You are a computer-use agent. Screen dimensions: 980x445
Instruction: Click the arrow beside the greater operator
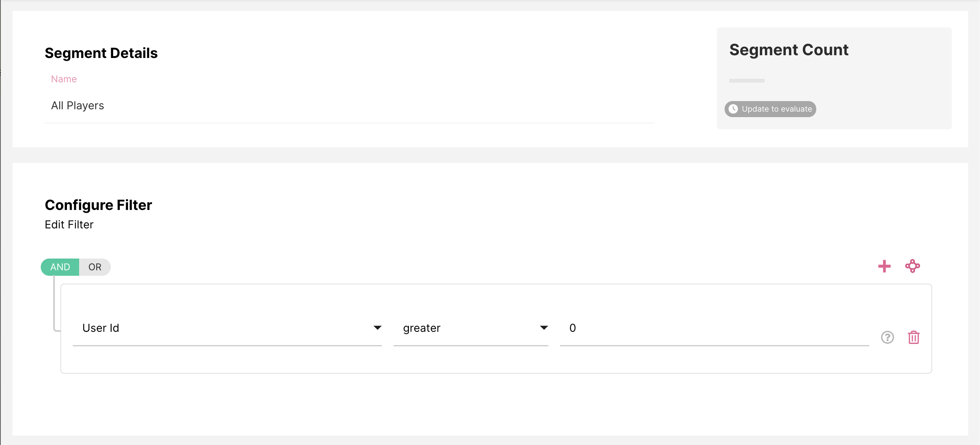click(544, 328)
